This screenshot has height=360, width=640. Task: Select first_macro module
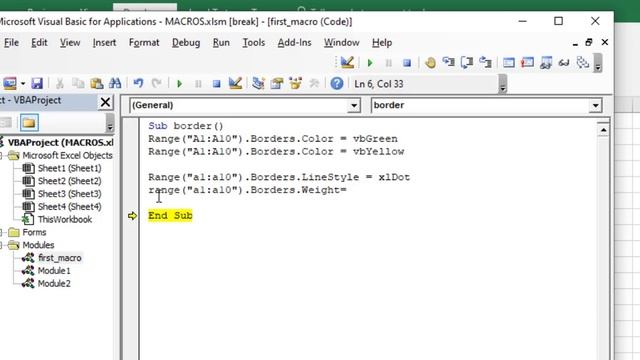click(60, 258)
